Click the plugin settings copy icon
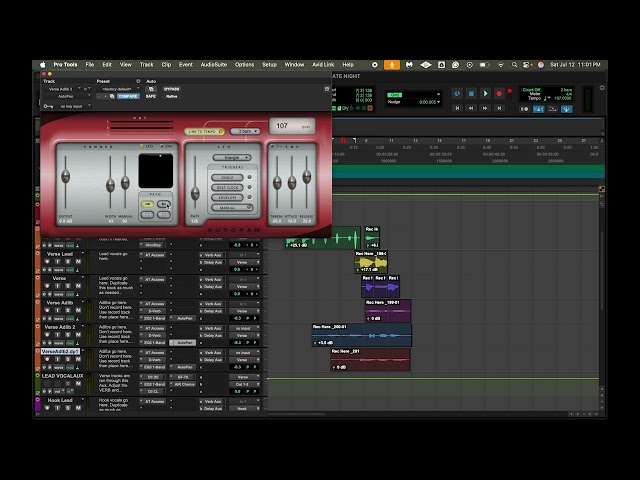 pyautogui.click(x=112, y=96)
